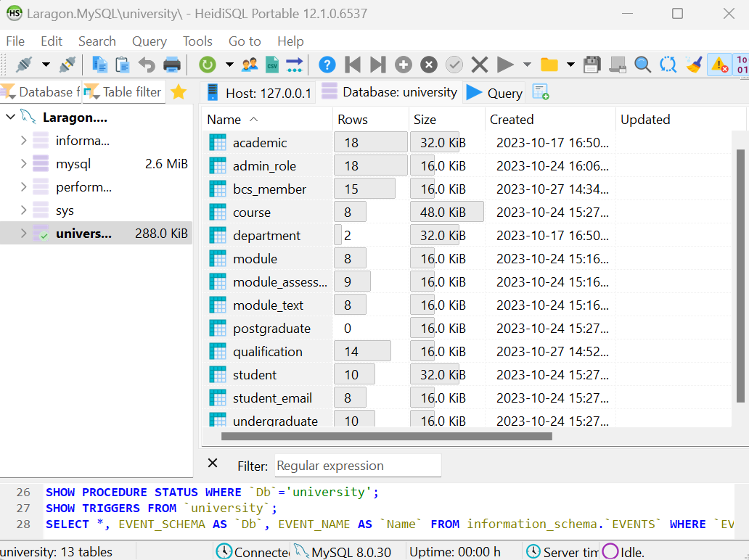Focus the Table filter field

[123, 91]
